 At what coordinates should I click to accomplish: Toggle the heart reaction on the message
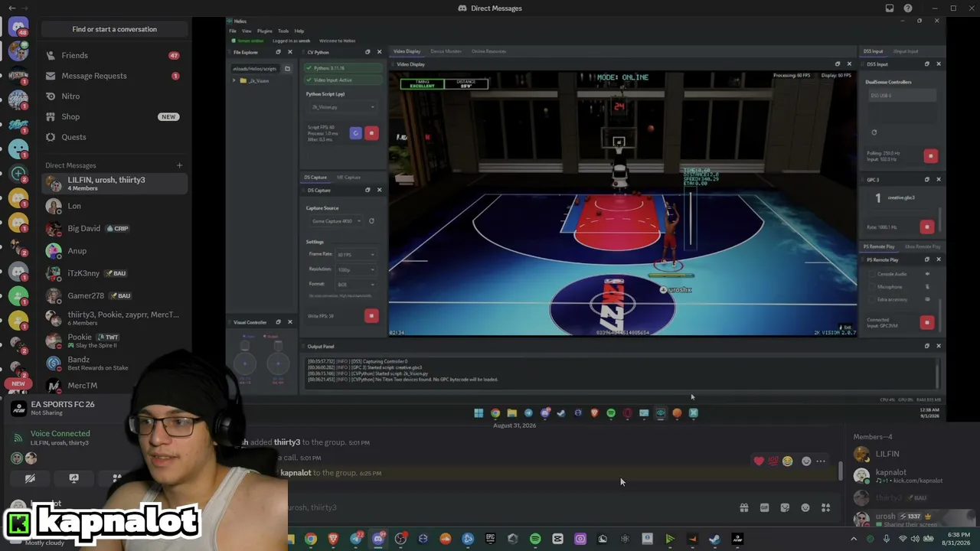[759, 461]
